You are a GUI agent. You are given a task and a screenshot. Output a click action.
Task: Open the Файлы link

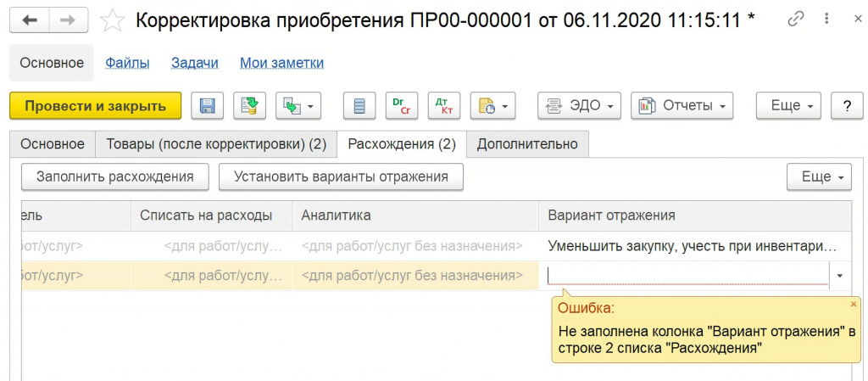tap(127, 63)
